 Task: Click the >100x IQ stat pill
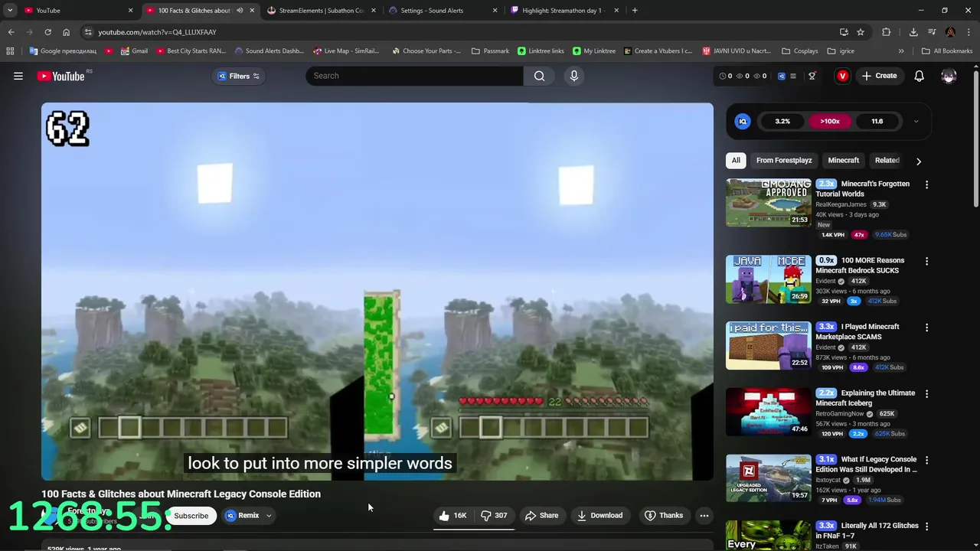pyautogui.click(x=830, y=122)
